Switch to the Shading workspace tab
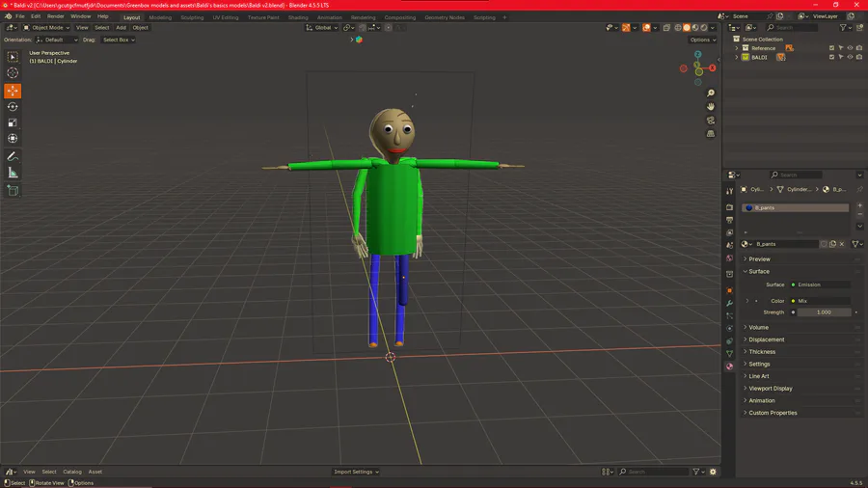The width and height of the screenshot is (868, 488). point(298,17)
